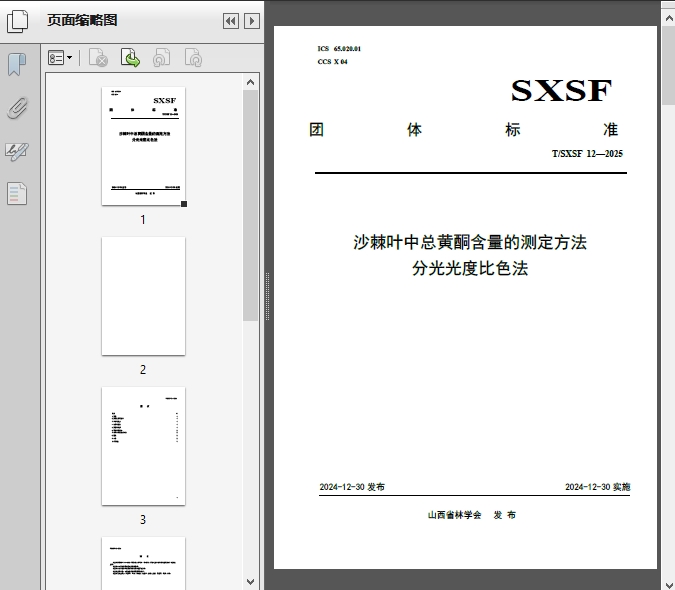Select page 1 thumbnail
Viewport: 675px width, 590px height.
[143, 146]
